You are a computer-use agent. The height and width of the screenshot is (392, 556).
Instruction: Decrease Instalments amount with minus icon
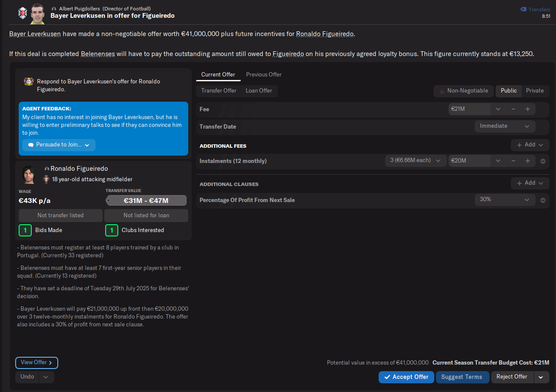click(x=513, y=161)
